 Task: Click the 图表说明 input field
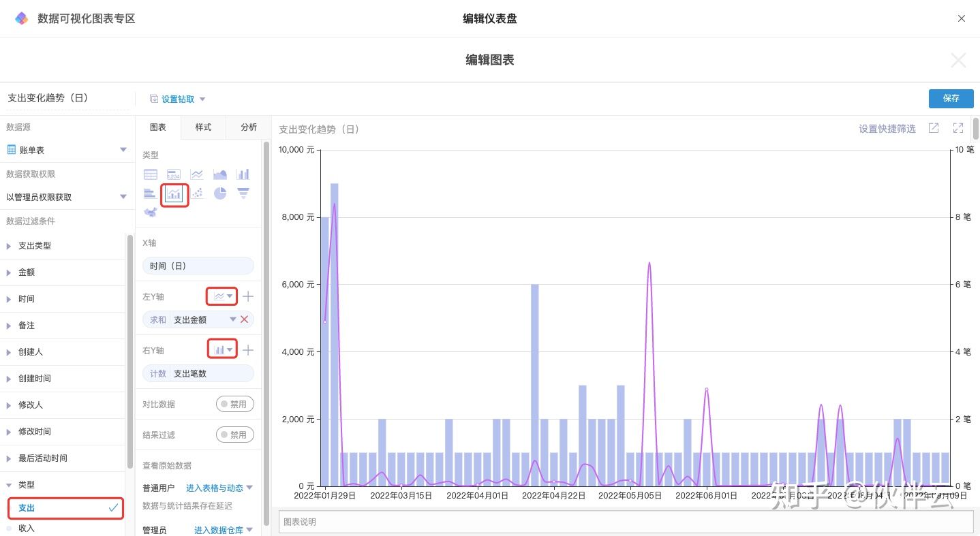coord(625,522)
